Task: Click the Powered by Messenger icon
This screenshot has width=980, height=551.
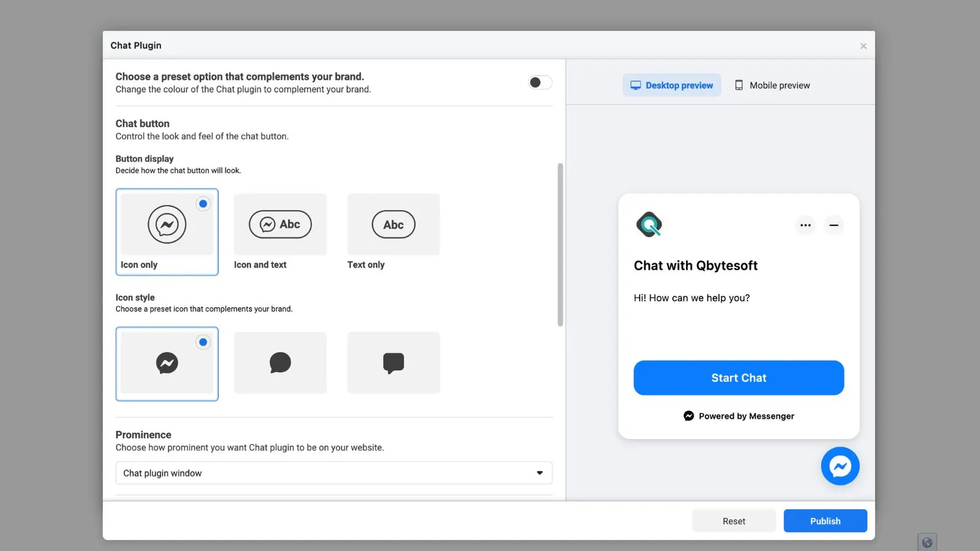Action: (x=688, y=416)
